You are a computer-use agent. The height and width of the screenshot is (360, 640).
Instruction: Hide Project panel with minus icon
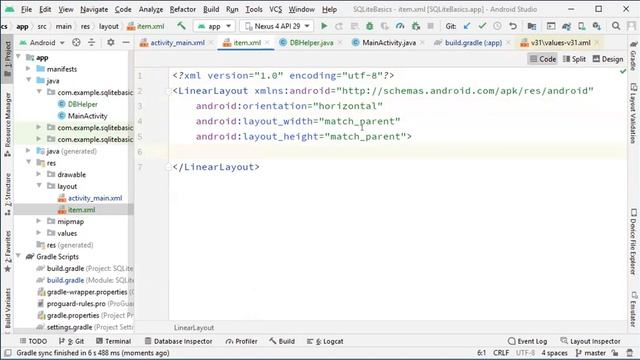click(126, 42)
